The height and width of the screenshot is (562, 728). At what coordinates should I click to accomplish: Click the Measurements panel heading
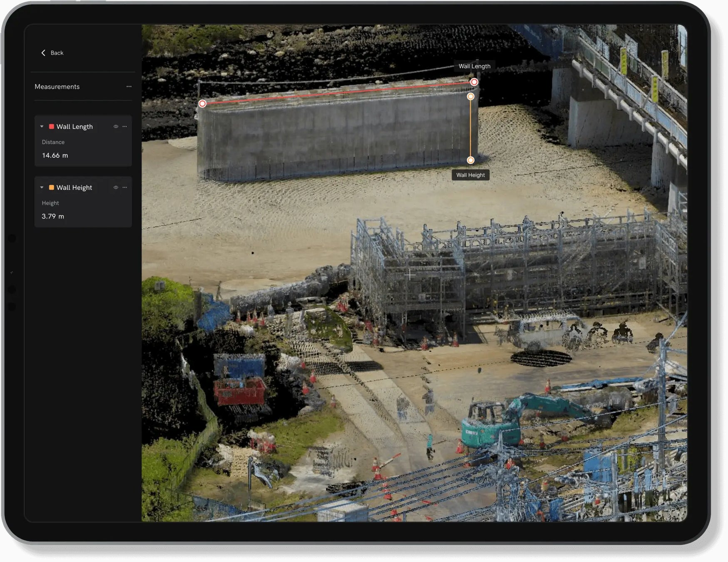[57, 87]
